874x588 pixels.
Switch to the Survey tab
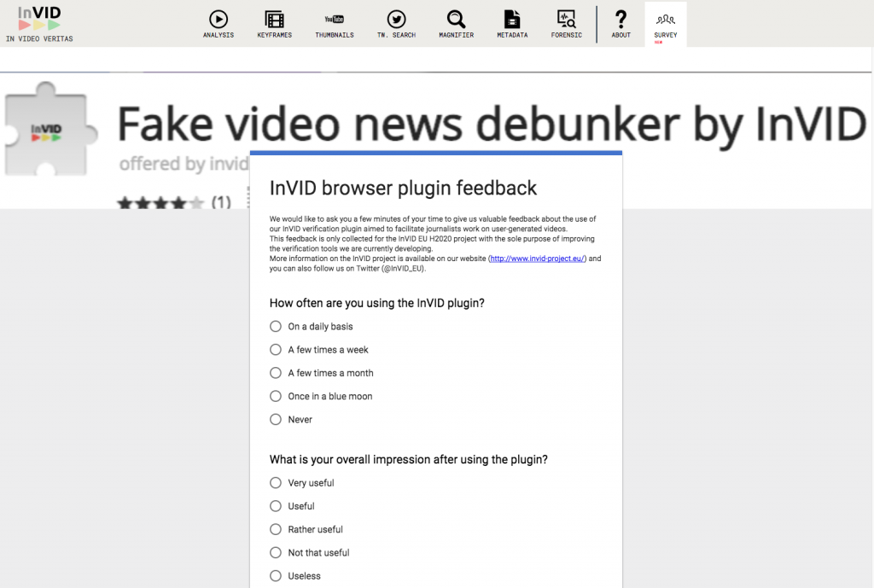pyautogui.click(x=665, y=23)
